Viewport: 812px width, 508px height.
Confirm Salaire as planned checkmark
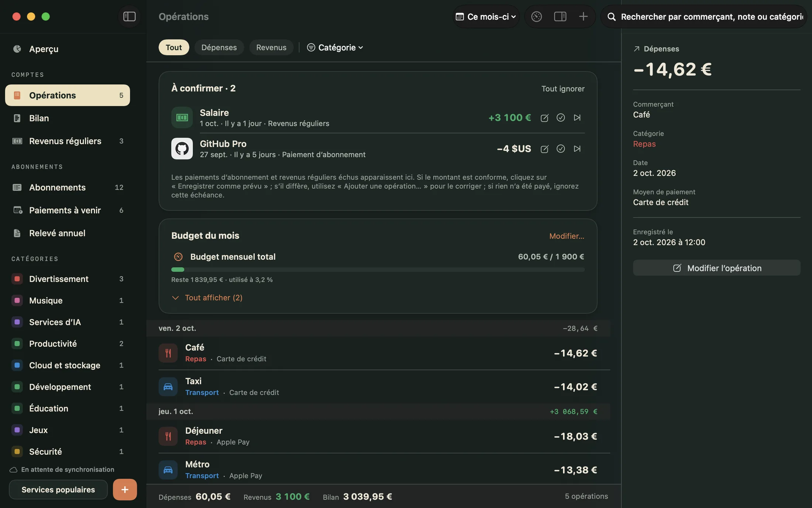pyautogui.click(x=561, y=117)
